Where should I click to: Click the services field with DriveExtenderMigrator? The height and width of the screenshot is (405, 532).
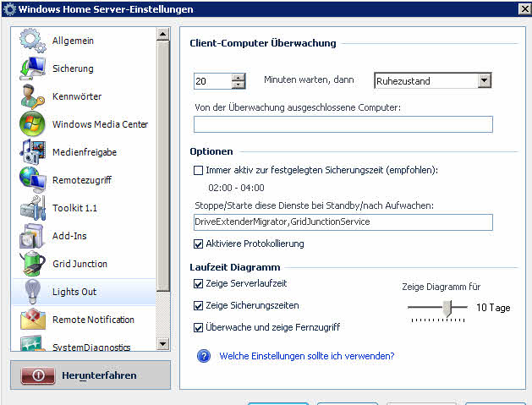click(x=343, y=222)
